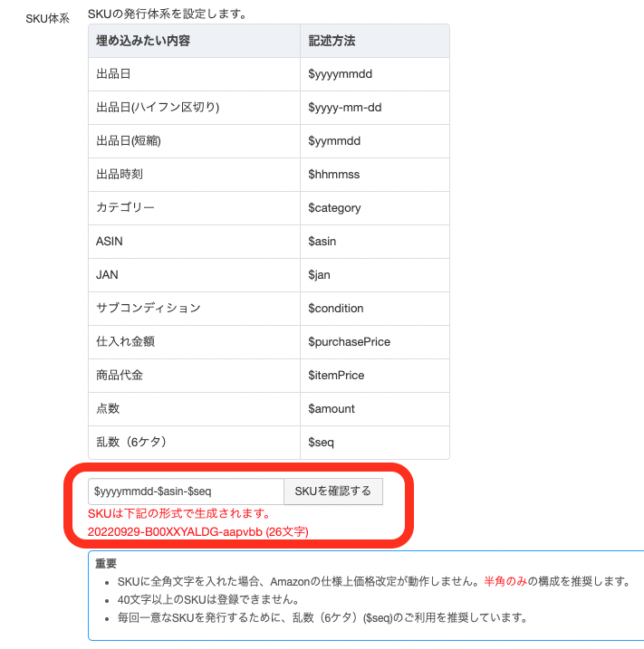Click the SKU体系 section label
This screenshot has width=644, height=649.
(x=48, y=19)
